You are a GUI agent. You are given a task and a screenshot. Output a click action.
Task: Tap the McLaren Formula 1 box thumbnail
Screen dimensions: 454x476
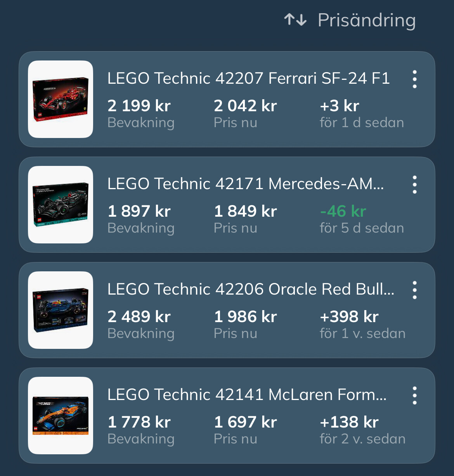61,416
